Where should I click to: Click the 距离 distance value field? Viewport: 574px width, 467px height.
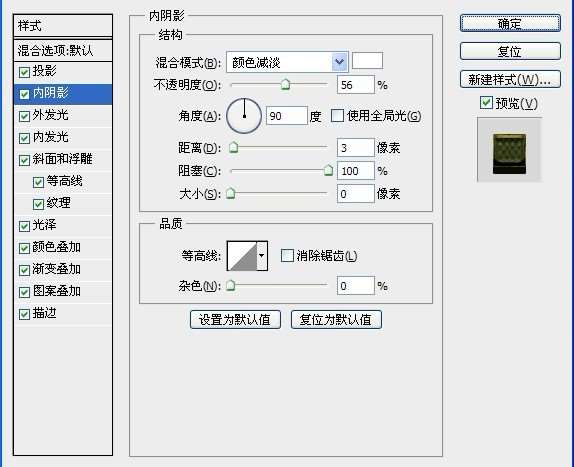[x=355, y=148]
